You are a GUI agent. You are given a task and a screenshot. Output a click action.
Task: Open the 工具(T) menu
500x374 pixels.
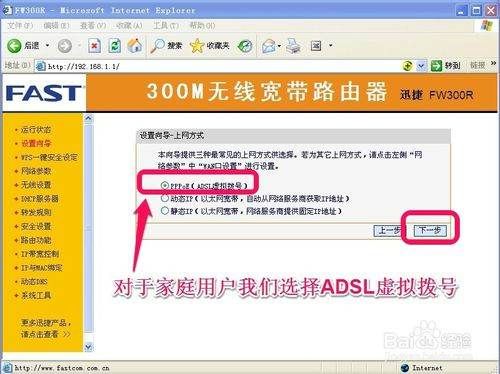tap(166, 25)
